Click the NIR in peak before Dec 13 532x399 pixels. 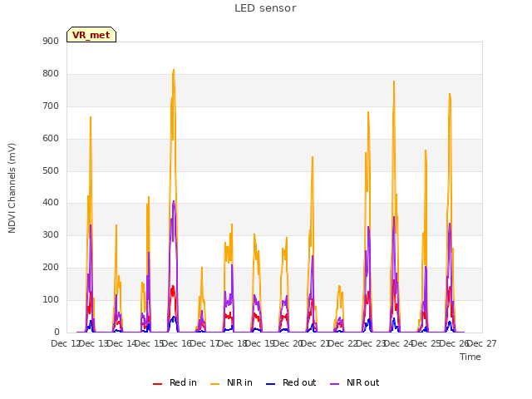coord(91,117)
